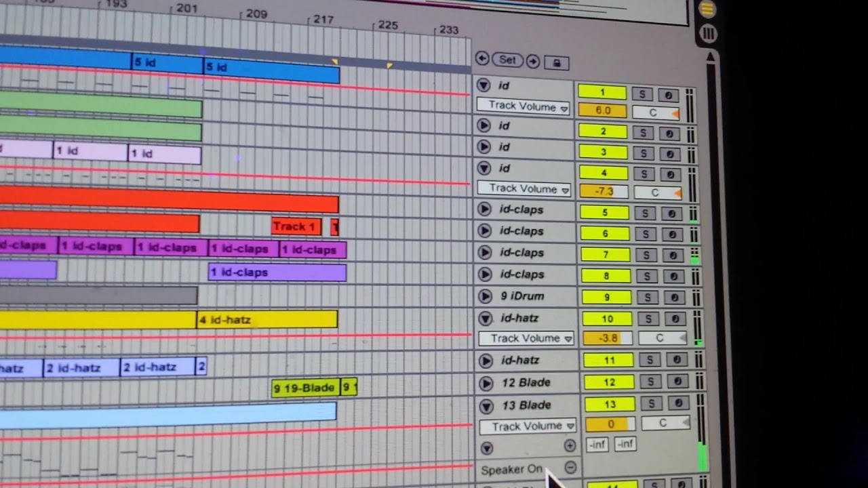868x488 pixels.
Task: Unfold the id-claps track numbered 5
Action: (484, 209)
